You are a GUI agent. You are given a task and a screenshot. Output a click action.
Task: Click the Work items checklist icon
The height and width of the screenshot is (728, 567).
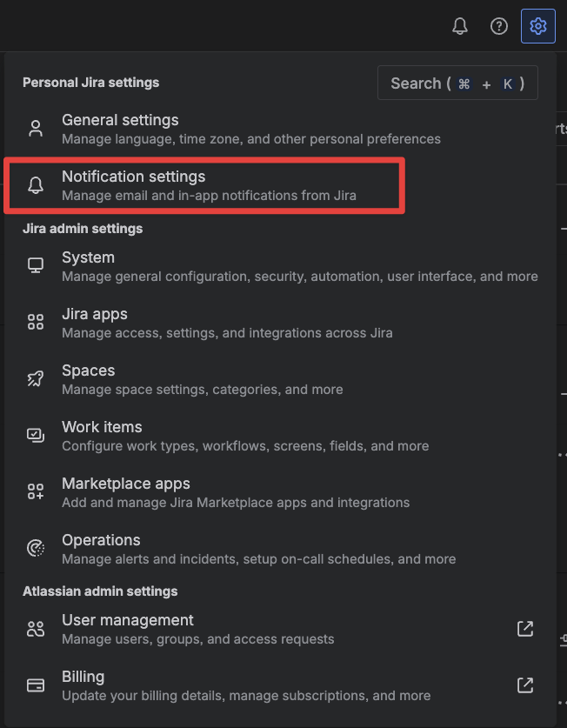pyautogui.click(x=36, y=435)
